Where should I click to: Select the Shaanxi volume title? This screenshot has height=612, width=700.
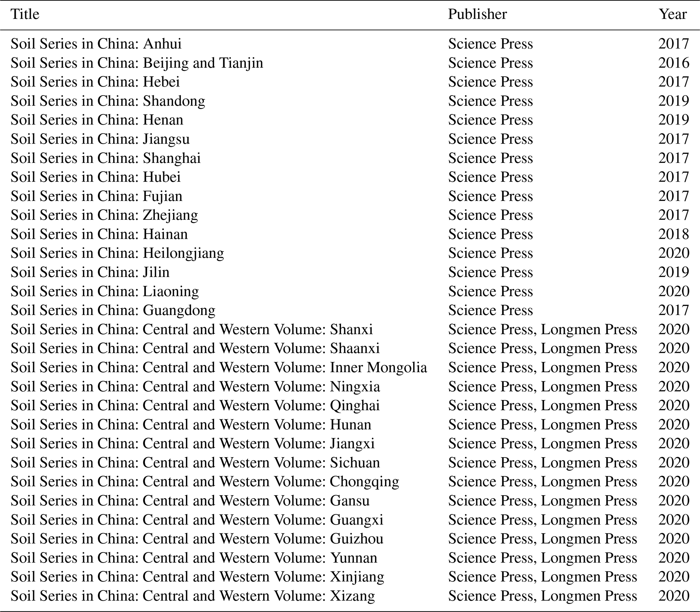[195, 349]
